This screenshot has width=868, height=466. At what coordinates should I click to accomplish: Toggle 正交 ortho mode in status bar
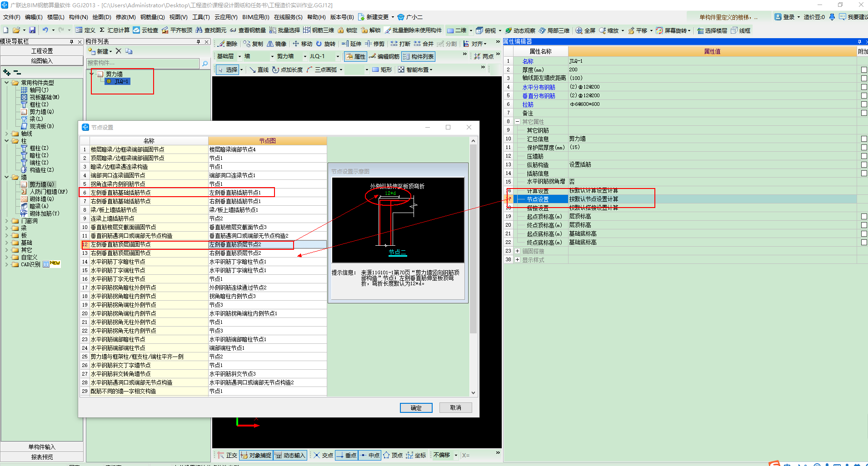click(227, 455)
